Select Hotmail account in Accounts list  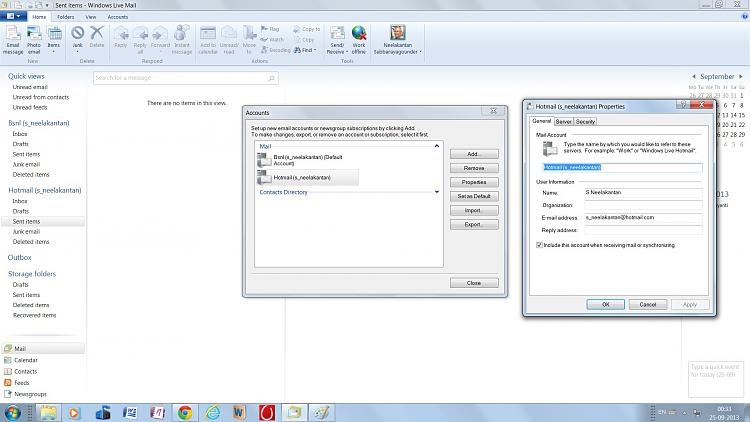(308, 178)
